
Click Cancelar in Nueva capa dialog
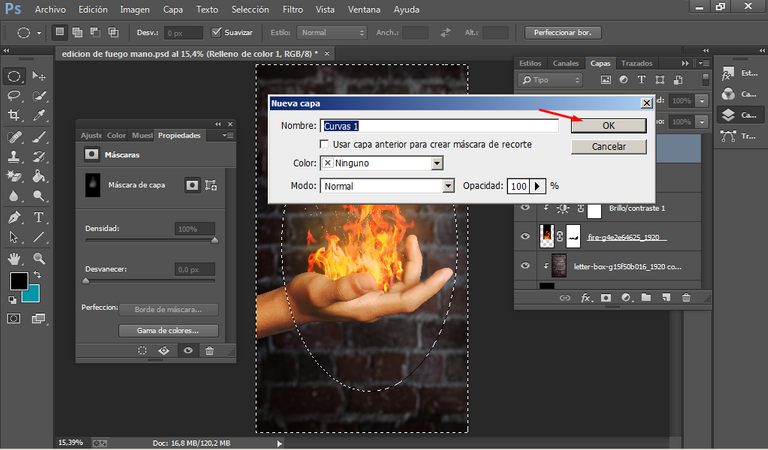(x=608, y=146)
